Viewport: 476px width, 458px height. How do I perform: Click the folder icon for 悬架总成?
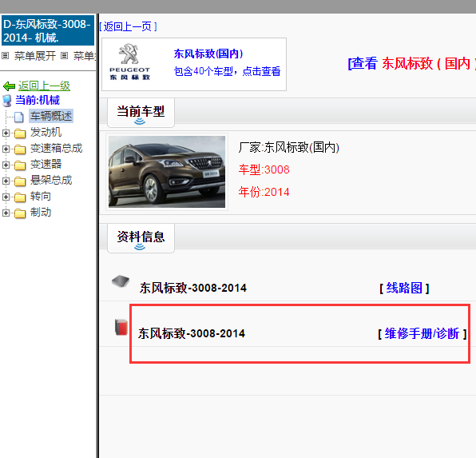click(x=20, y=181)
